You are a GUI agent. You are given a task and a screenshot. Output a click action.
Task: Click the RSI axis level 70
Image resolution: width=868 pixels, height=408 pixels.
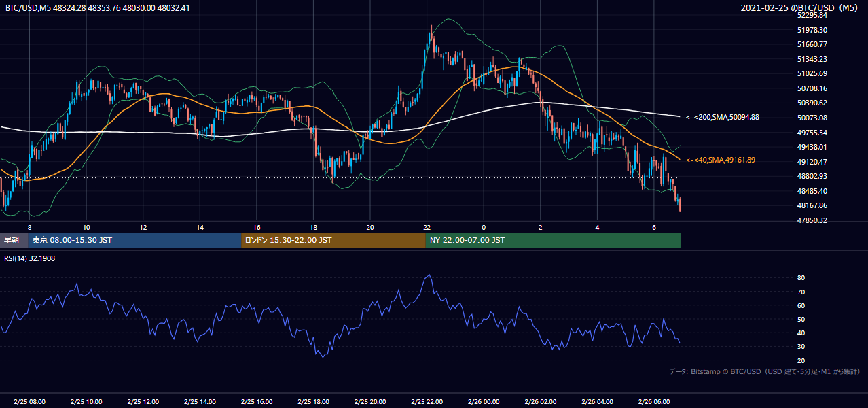[801, 292]
